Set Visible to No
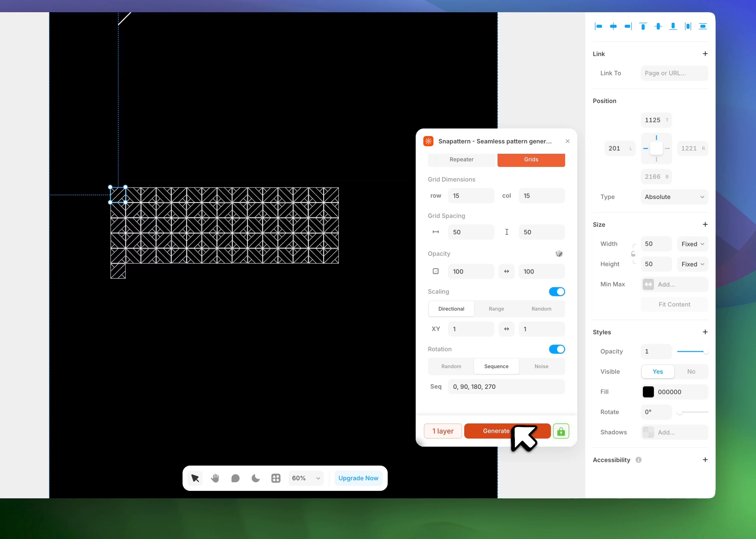The height and width of the screenshot is (539, 756). tap(691, 371)
